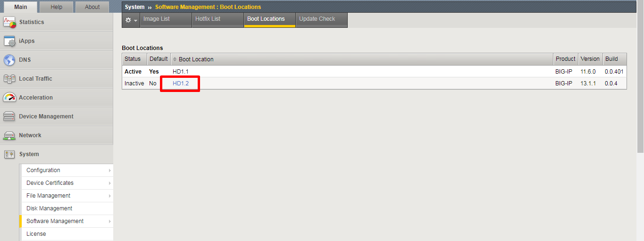Click the Local Traffic icon

pos(9,79)
